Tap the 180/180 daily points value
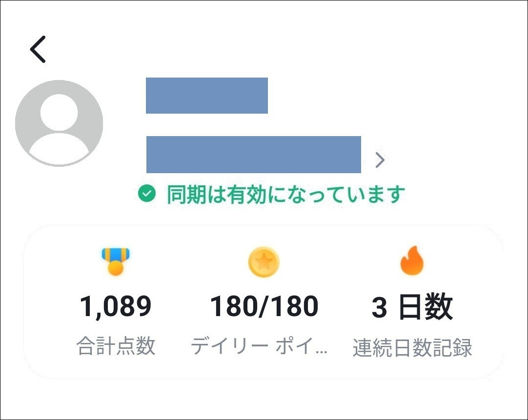Viewport: 528px width, 420px height. click(264, 306)
